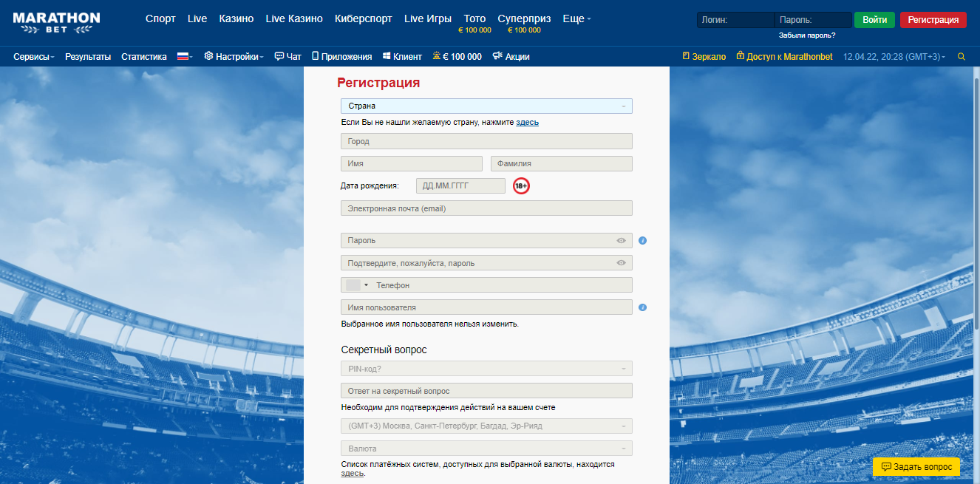
Task: Open the Казино section
Action: click(x=237, y=19)
